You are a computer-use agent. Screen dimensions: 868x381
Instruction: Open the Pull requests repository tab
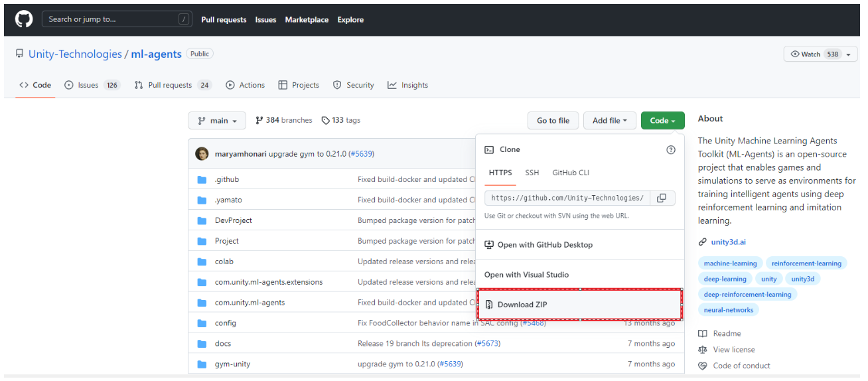point(173,85)
